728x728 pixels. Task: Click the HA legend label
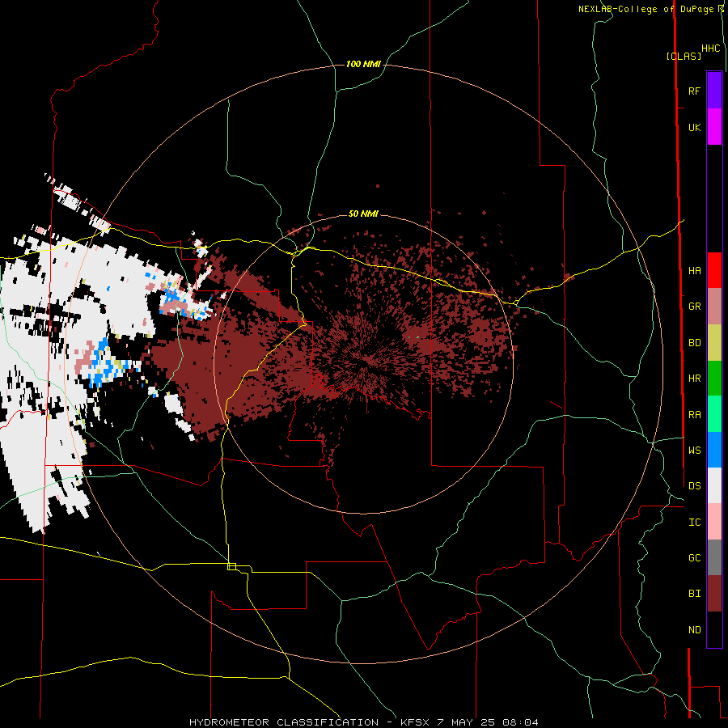694,270
